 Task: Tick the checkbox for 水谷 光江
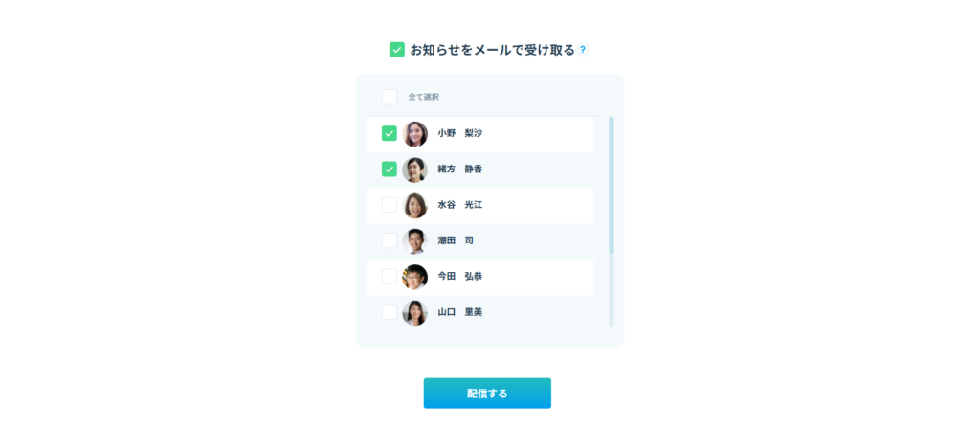tap(390, 205)
